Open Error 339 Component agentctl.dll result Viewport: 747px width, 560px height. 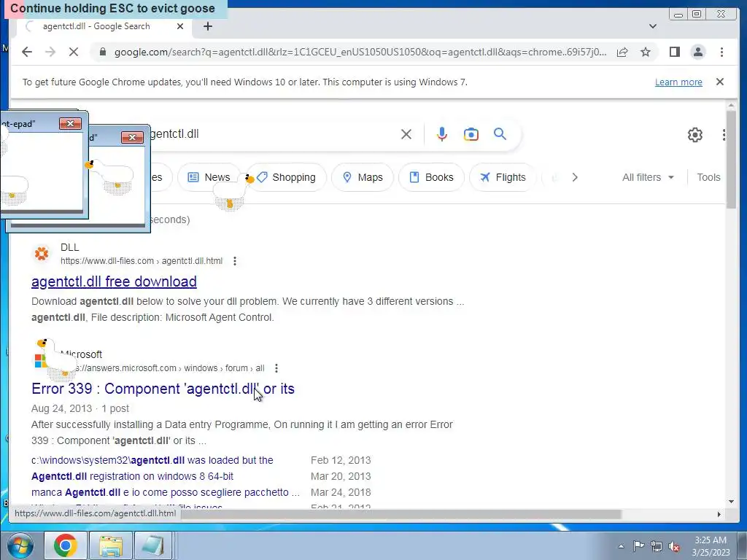click(163, 389)
